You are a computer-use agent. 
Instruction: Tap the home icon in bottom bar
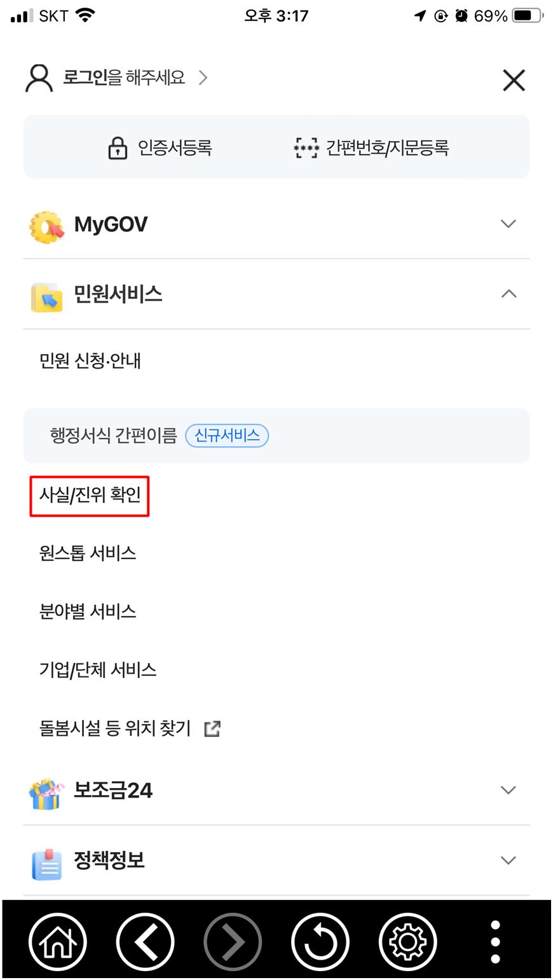coord(58,941)
